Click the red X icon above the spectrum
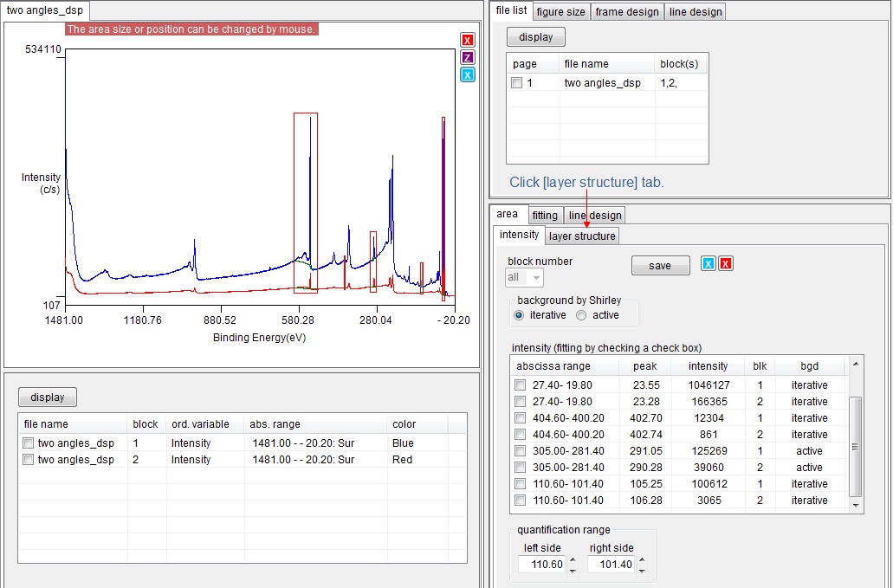 [468, 40]
